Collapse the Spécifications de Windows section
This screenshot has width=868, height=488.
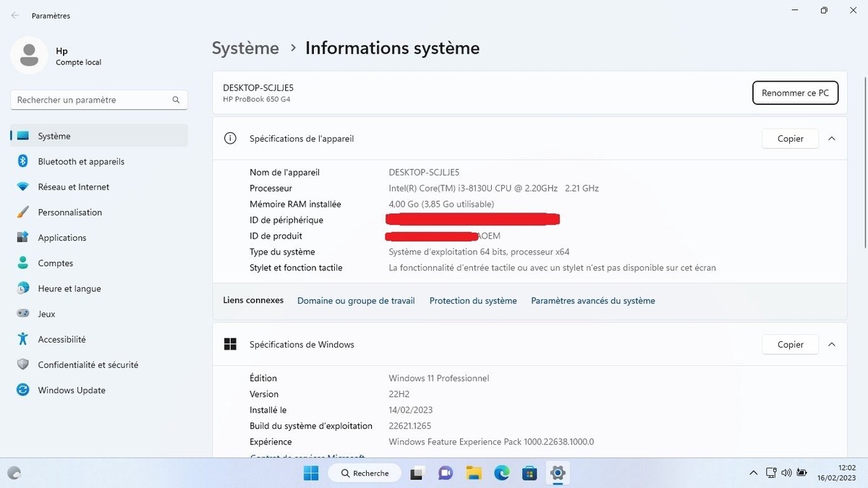click(832, 344)
